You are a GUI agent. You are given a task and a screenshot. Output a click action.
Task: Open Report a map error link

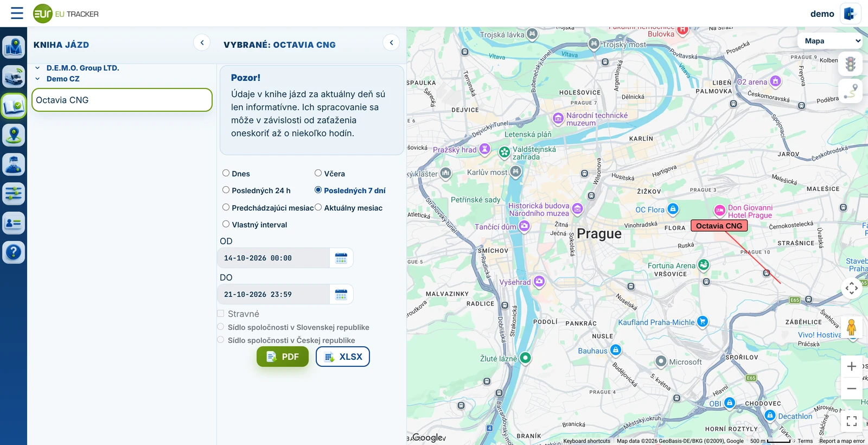pyautogui.click(x=842, y=441)
